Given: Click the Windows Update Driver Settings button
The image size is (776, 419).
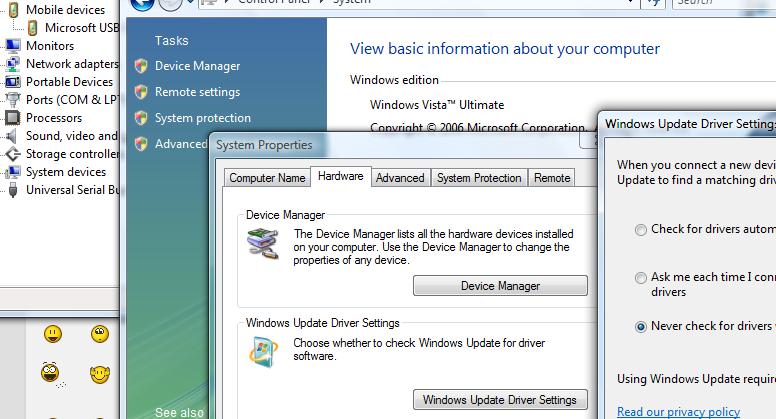Looking at the screenshot, I should (x=500, y=400).
